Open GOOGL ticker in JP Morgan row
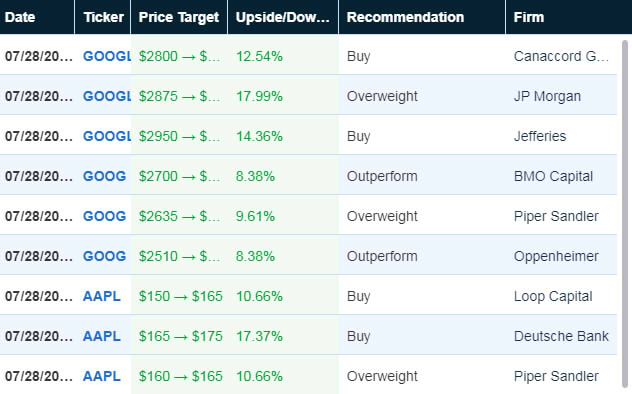Viewport: 632px width, 394px height. (x=107, y=96)
